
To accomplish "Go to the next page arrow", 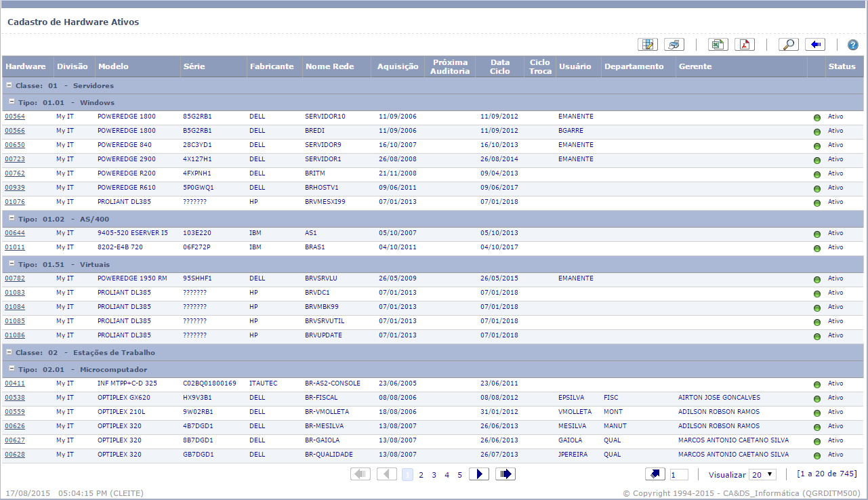I will point(478,474).
